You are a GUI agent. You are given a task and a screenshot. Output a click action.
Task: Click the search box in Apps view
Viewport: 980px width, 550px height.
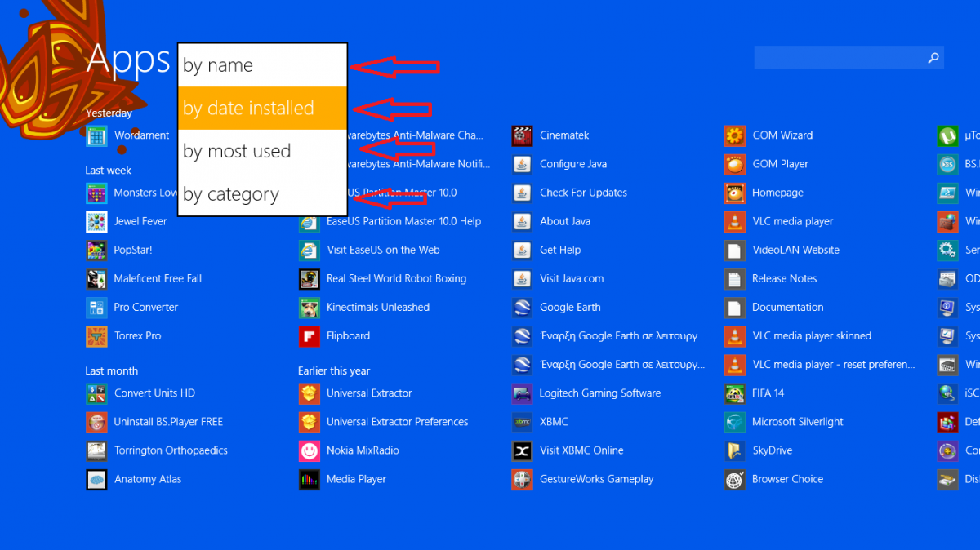coord(849,57)
